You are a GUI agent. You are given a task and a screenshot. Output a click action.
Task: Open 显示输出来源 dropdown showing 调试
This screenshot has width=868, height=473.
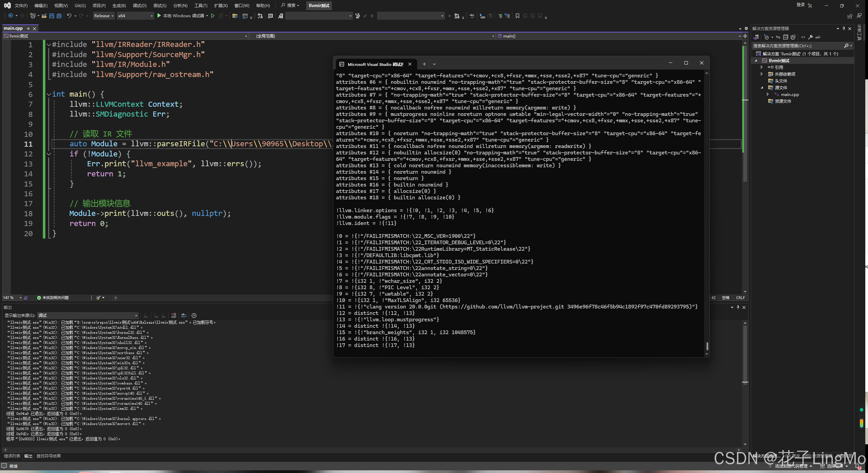coord(88,316)
